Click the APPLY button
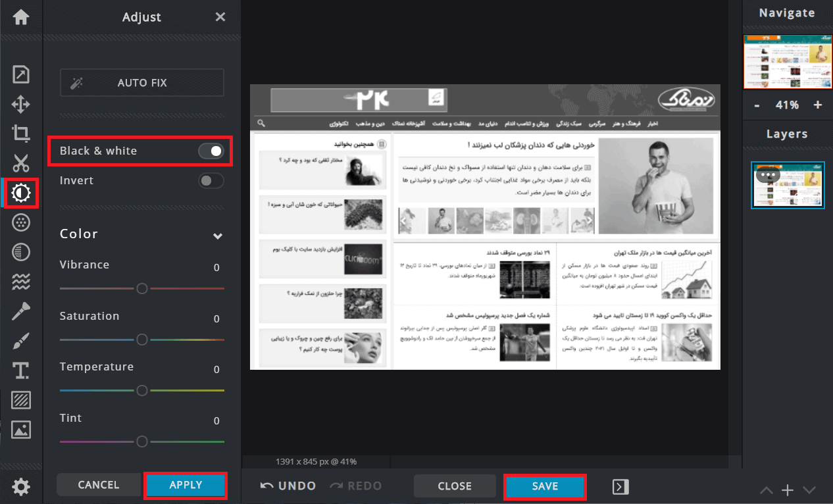This screenshot has width=833, height=504. (186, 485)
